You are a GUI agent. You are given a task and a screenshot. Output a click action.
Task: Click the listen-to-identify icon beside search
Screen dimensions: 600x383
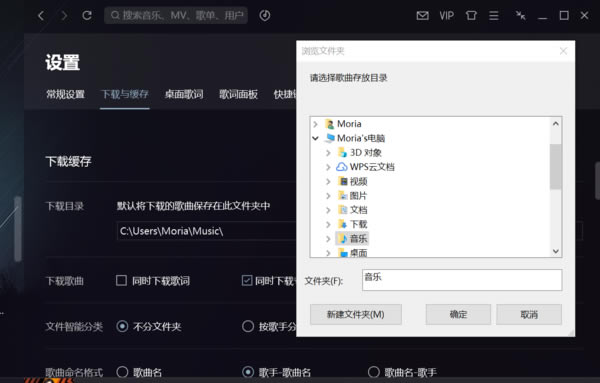click(x=265, y=15)
